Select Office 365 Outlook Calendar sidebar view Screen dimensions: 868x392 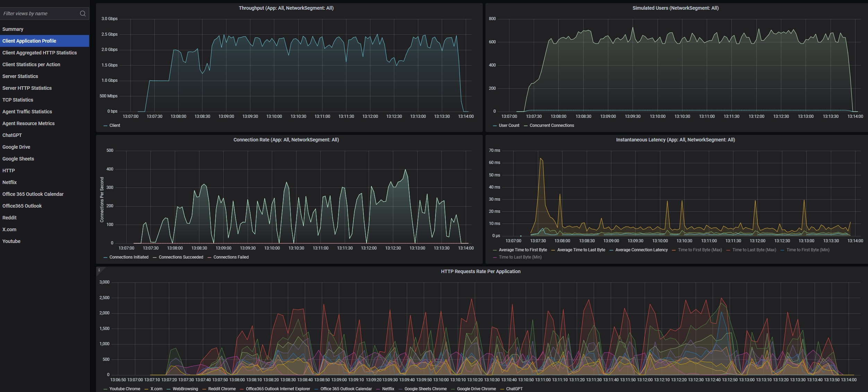(x=33, y=194)
